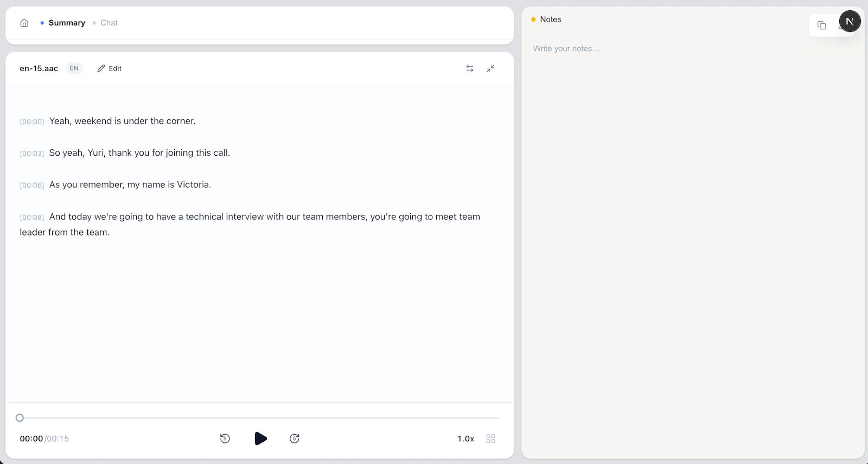
Task: Jump to timestamp [00:03]
Action: 32,154
